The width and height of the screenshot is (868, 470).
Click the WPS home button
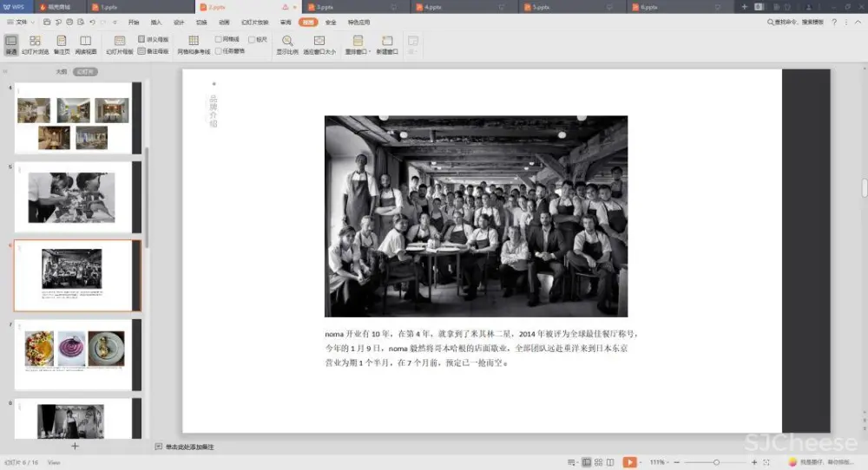tap(15, 7)
